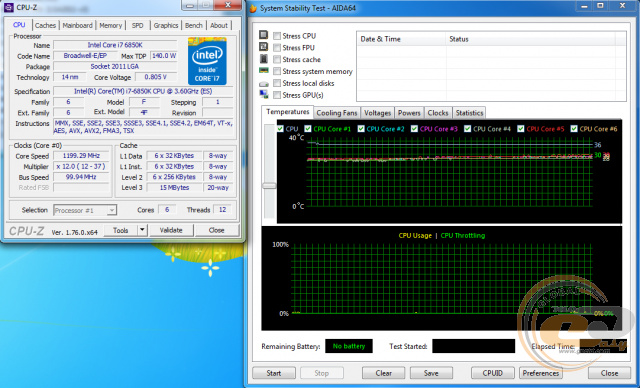Click the Bus Speed value 99.94 MHz
640x388 pixels.
coord(81,177)
